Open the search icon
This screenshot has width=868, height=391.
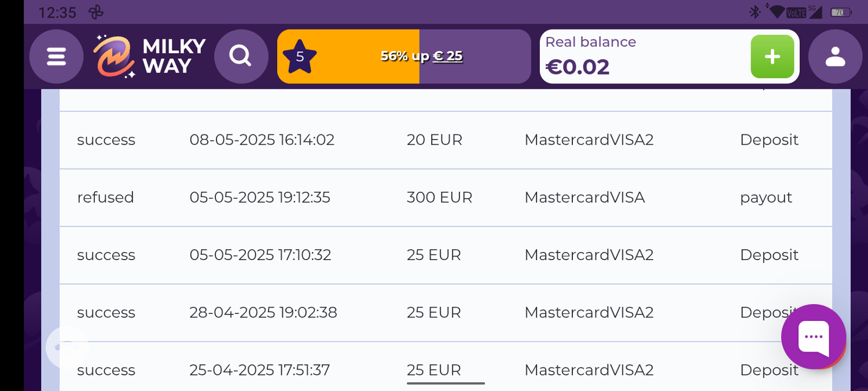click(241, 56)
